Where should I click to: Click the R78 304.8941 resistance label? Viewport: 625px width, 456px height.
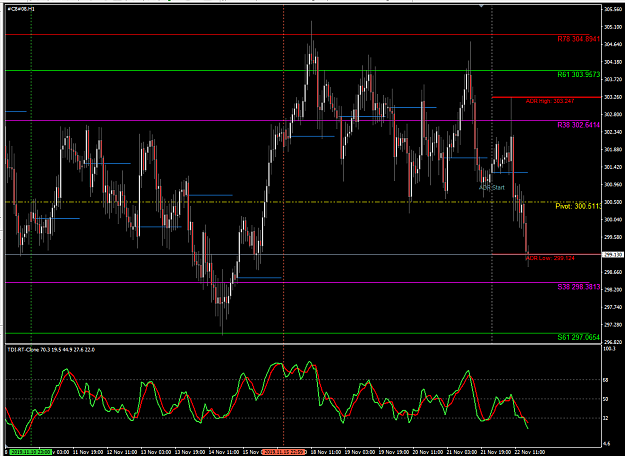point(578,39)
